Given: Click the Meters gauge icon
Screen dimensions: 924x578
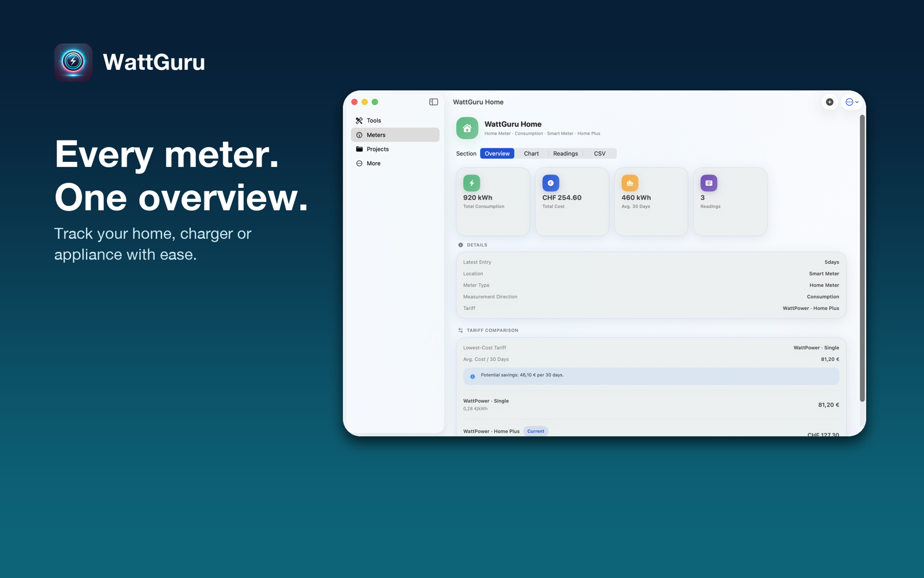Looking at the screenshot, I should coord(359,135).
